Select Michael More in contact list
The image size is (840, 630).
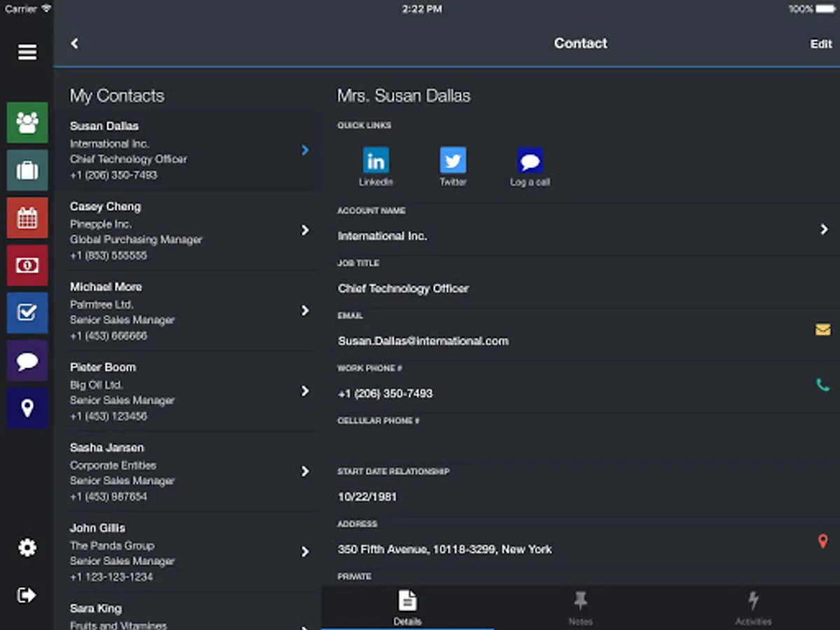(x=188, y=311)
